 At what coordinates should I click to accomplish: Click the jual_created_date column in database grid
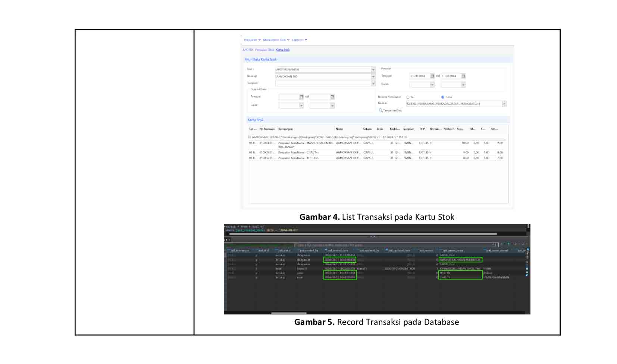tap(338, 250)
